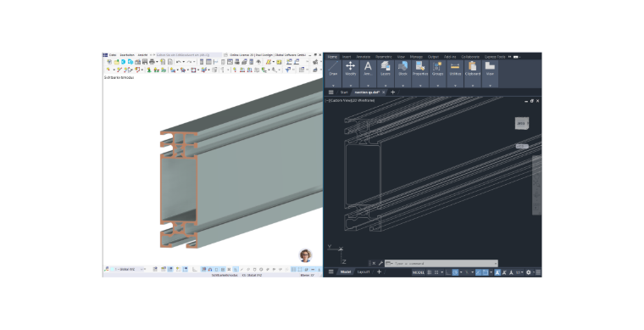Expand the Utilities panel dropdown arrow
The image size is (644, 330).
click(x=455, y=86)
